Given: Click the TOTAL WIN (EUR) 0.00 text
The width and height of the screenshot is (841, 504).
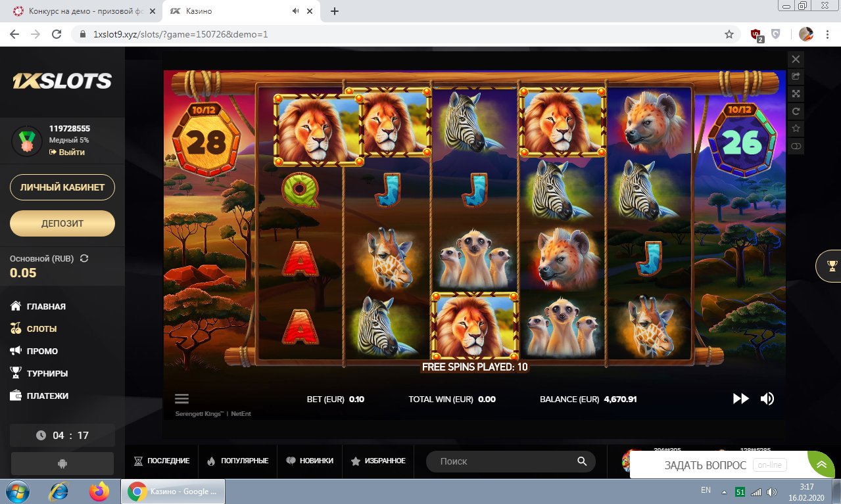Looking at the screenshot, I should [x=452, y=399].
